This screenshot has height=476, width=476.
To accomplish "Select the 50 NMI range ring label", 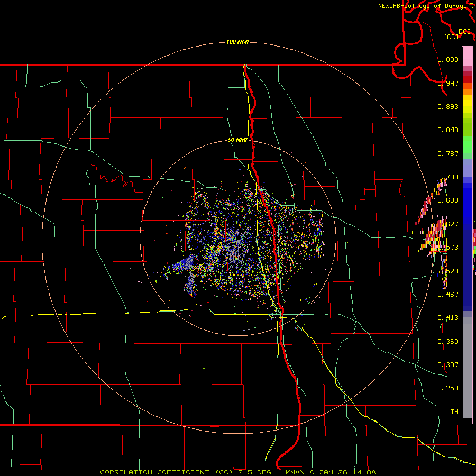I will (237, 140).
